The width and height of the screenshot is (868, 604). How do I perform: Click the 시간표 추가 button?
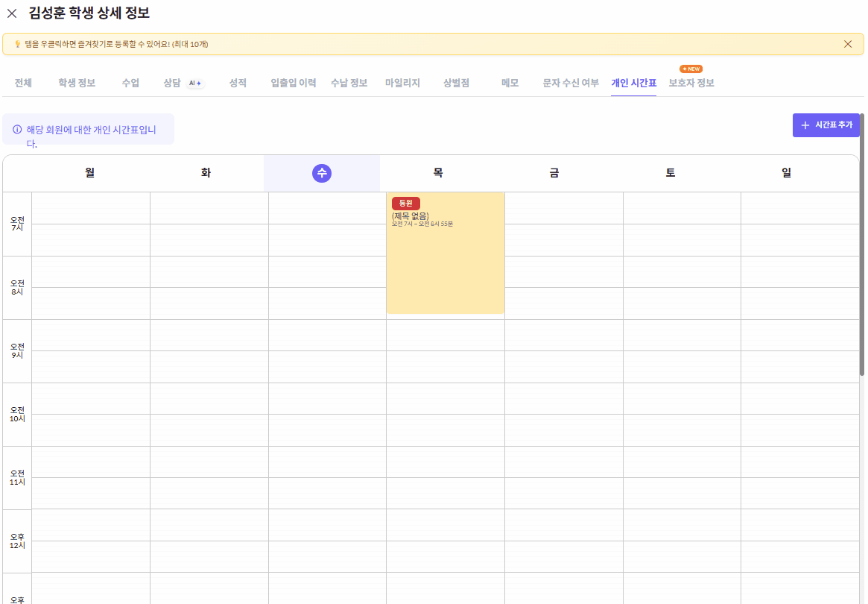pos(826,125)
